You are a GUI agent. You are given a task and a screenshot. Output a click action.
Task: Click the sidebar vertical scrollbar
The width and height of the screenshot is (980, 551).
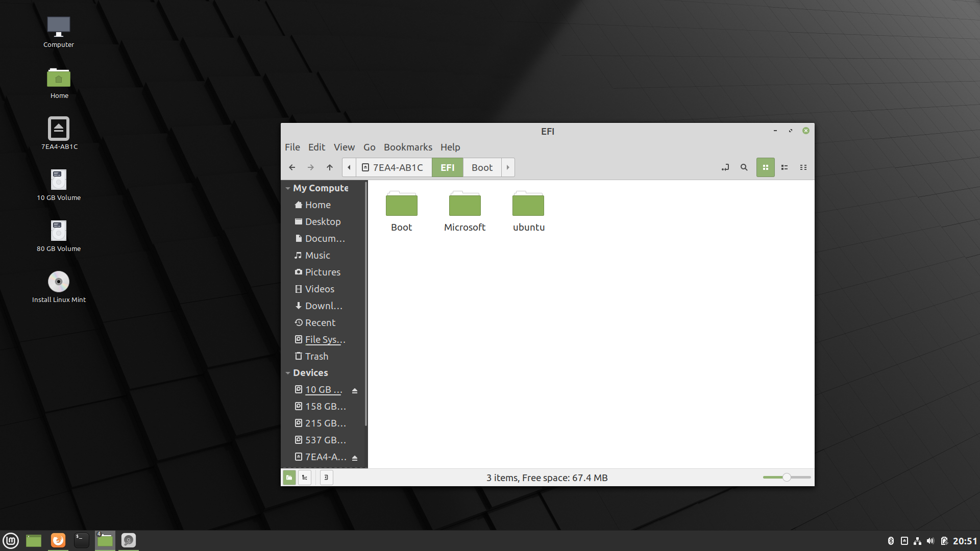pos(366,304)
